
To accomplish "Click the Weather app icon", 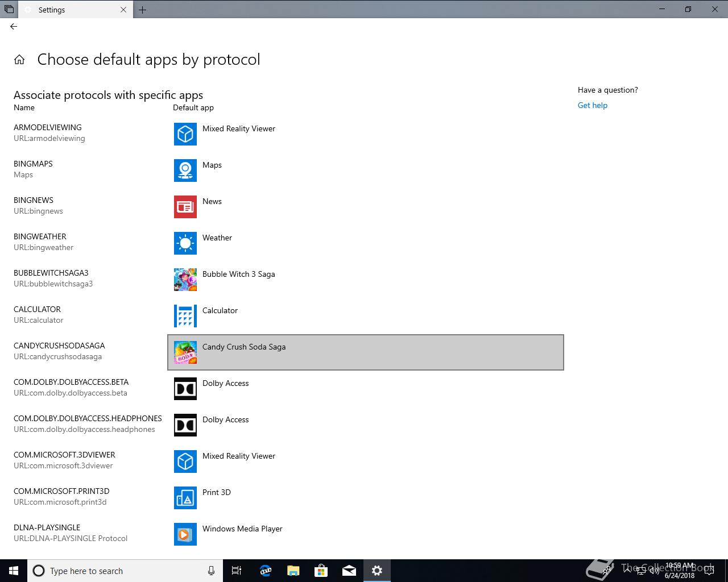I will tap(185, 243).
